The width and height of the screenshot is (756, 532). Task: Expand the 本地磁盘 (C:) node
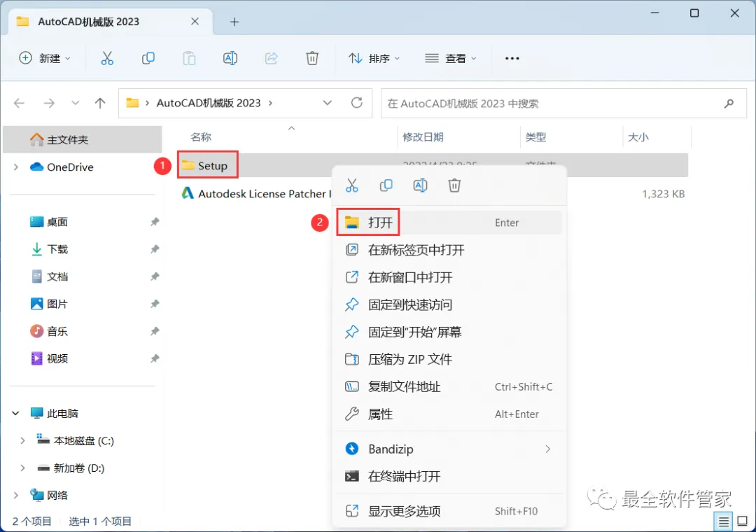pos(22,441)
